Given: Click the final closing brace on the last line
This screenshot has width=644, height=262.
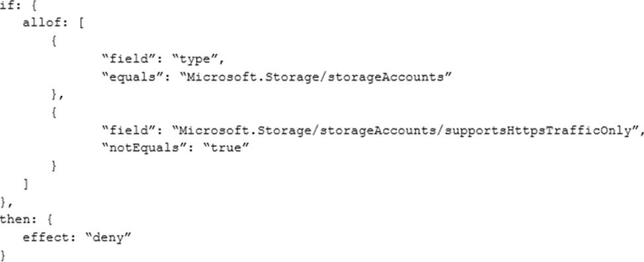Looking at the screenshot, I should 3,255.
